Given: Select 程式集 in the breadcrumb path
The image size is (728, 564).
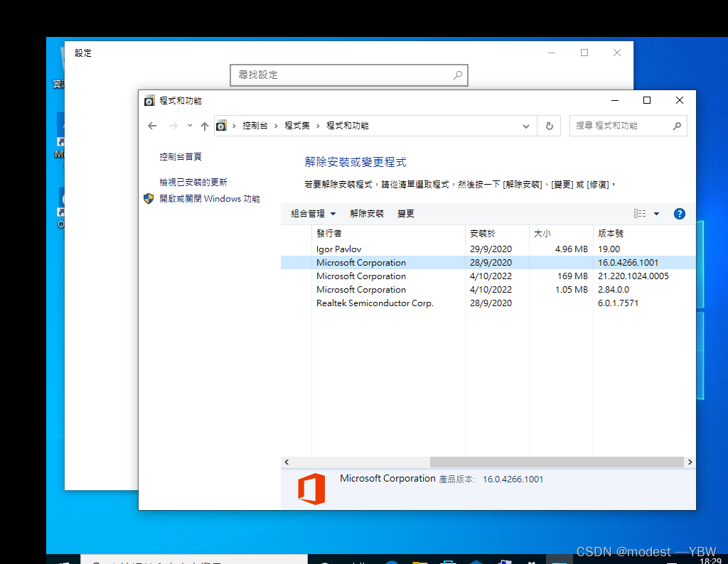Looking at the screenshot, I should click(297, 126).
